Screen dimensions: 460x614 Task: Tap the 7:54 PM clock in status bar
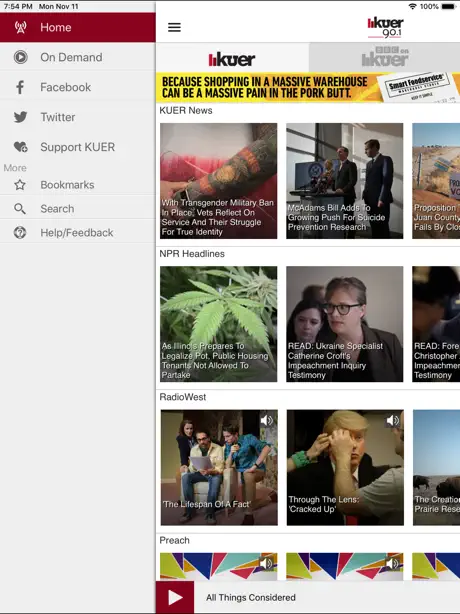pos(18,6)
